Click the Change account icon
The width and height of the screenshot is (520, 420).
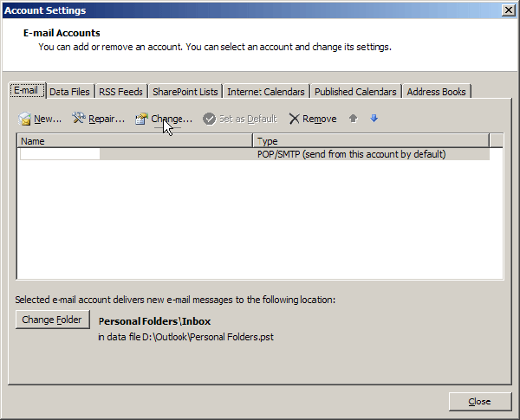pyautogui.click(x=141, y=119)
